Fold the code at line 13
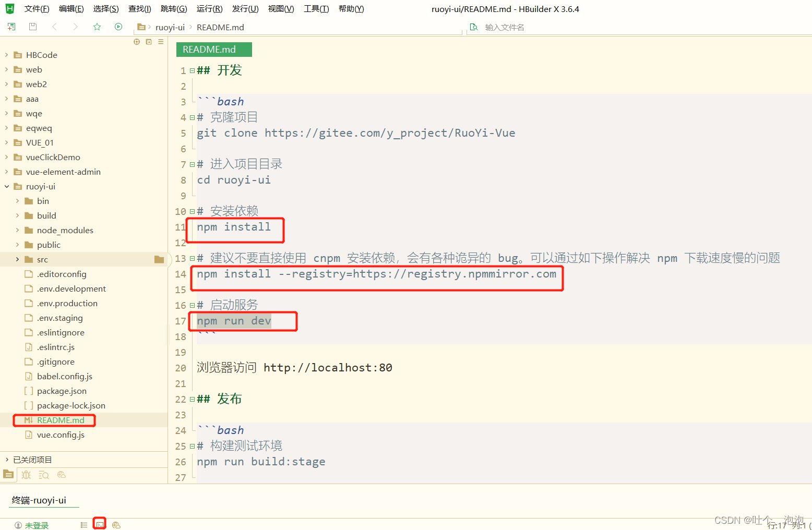The image size is (812, 530). [x=193, y=258]
